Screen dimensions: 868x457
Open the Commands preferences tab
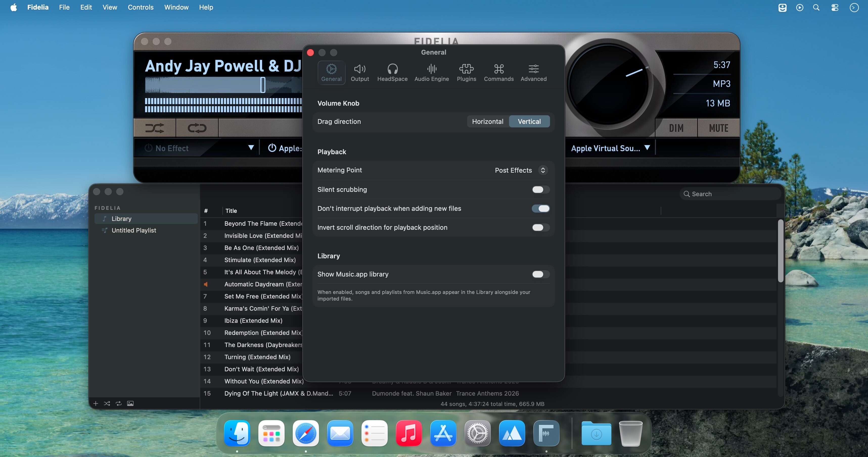coord(499,73)
